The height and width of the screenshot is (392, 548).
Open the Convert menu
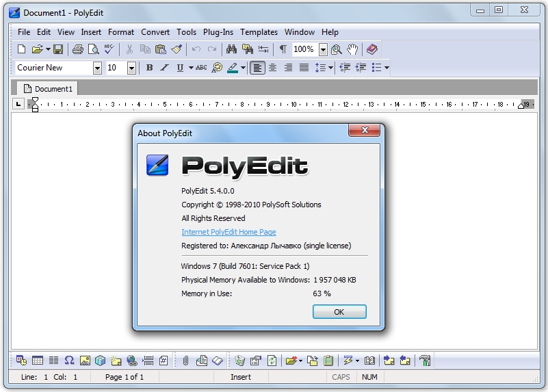click(155, 32)
